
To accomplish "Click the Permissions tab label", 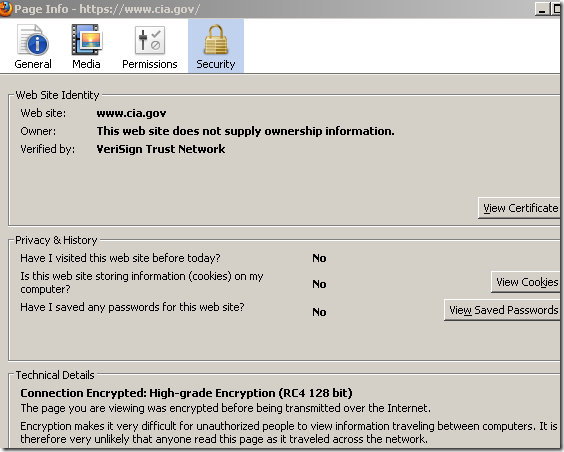I will 150,64.
